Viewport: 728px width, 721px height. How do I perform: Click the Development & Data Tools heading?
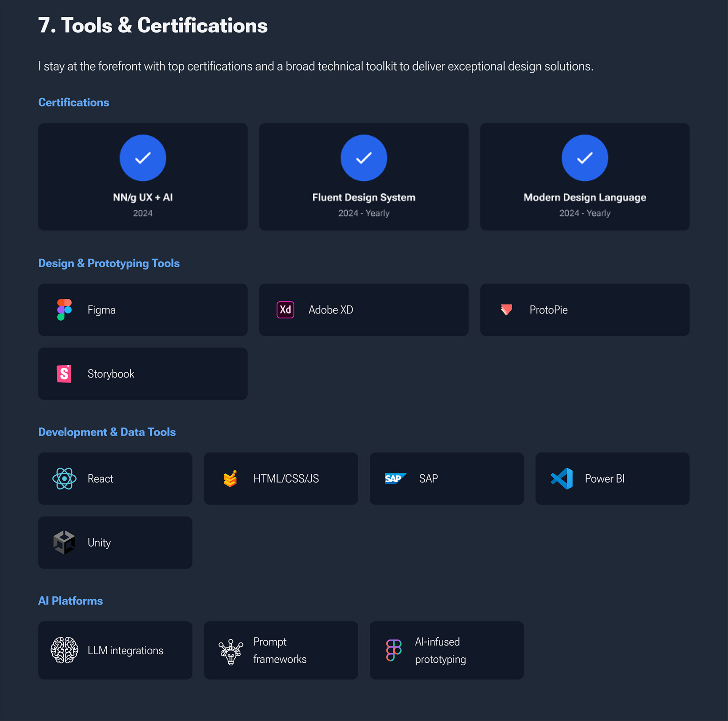click(x=107, y=432)
